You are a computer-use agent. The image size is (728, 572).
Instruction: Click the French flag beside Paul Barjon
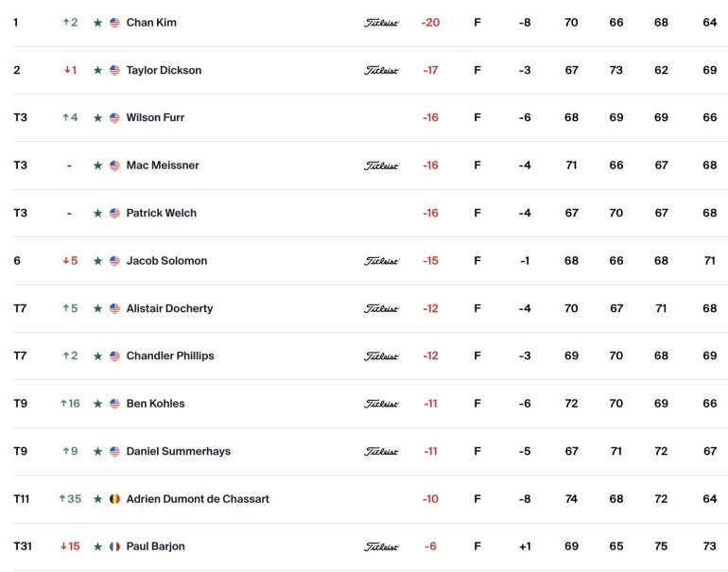tap(114, 546)
